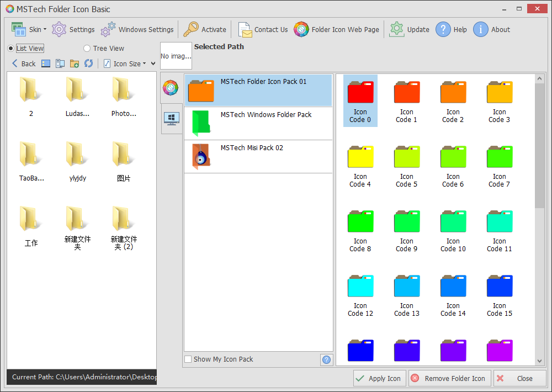This screenshot has width=552, height=392.
Task: Open the About info dialog
Action: (x=491, y=30)
